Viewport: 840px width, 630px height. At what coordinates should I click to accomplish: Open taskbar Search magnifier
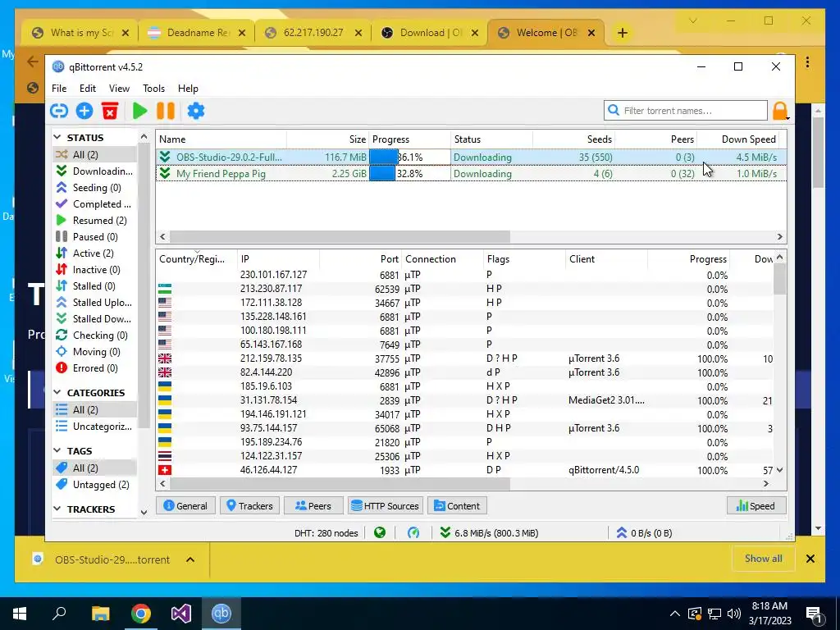[x=59, y=614]
